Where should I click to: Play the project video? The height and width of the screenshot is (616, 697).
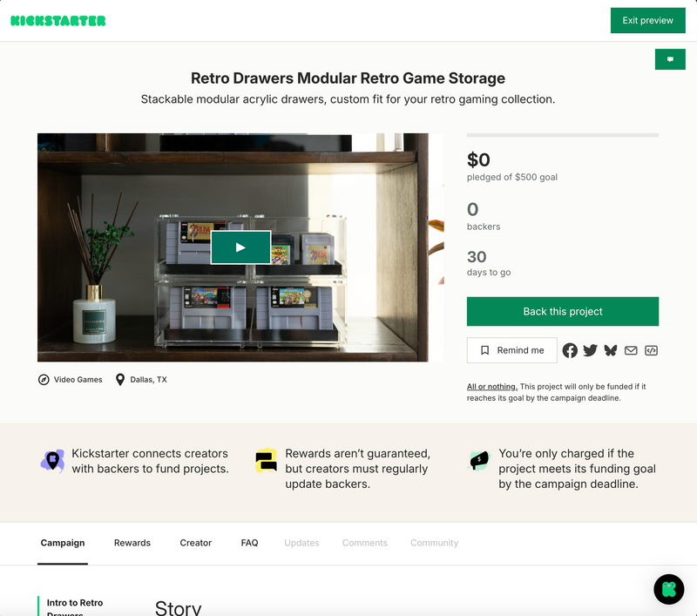coord(240,247)
